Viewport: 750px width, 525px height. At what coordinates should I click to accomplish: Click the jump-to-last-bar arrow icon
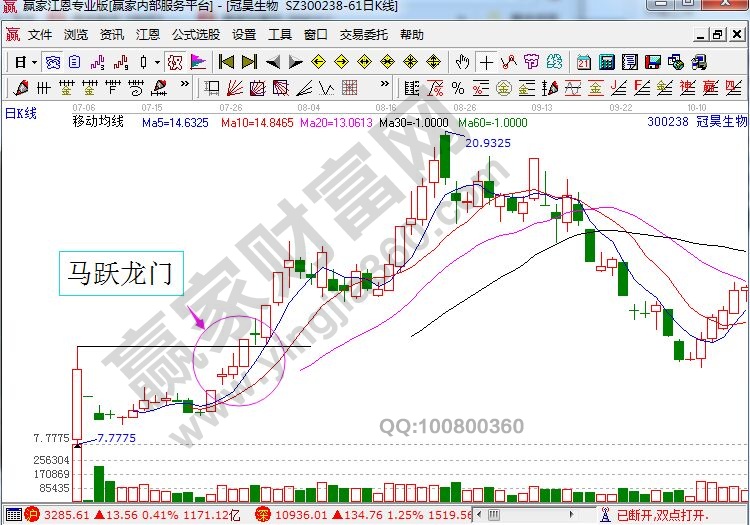pos(249,62)
